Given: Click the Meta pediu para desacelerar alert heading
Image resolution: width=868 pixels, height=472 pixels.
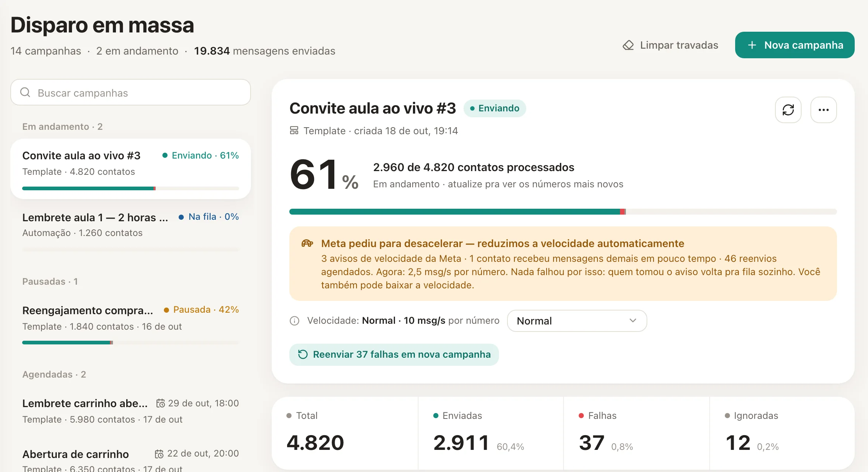Looking at the screenshot, I should 503,243.
